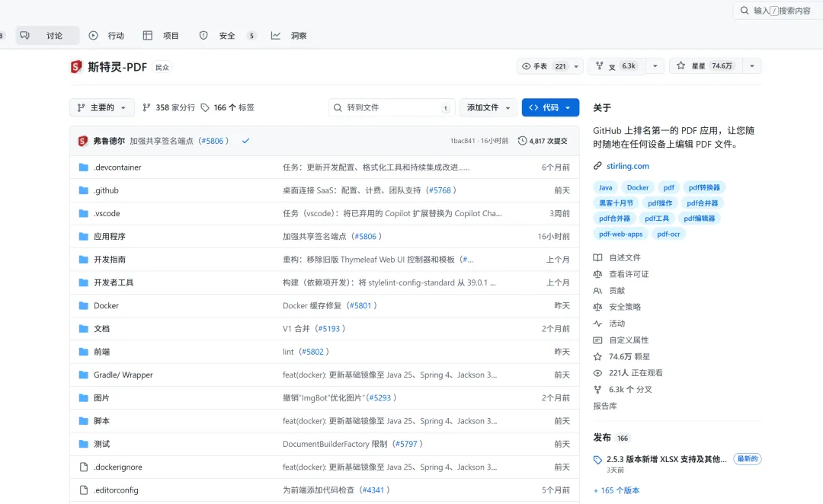Click the fork (叉) button showing 6.3k
Screen dimensions: 823x504
[616, 66]
